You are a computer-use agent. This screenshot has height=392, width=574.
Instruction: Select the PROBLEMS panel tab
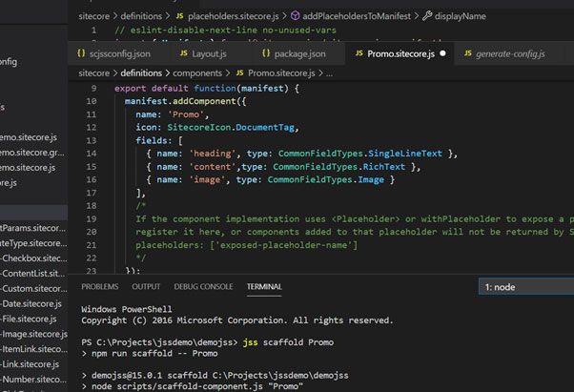pyautogui.click(x=99, y=286)
